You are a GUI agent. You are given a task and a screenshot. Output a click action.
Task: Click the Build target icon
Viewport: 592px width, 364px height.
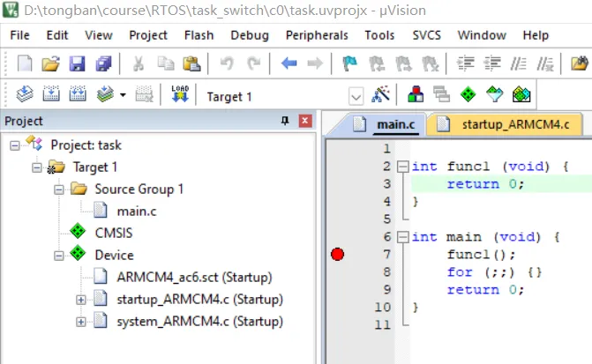51,95
